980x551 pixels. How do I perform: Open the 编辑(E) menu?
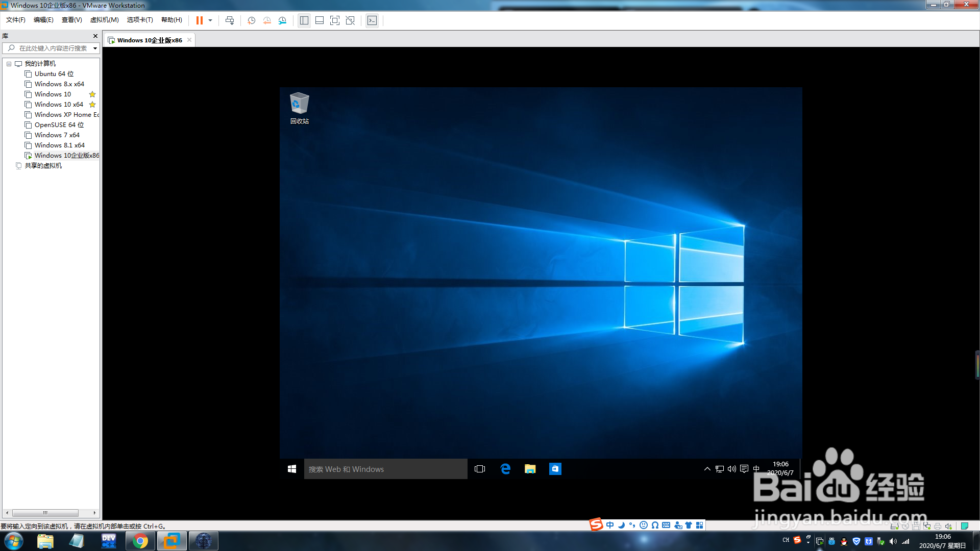[43, 20]
